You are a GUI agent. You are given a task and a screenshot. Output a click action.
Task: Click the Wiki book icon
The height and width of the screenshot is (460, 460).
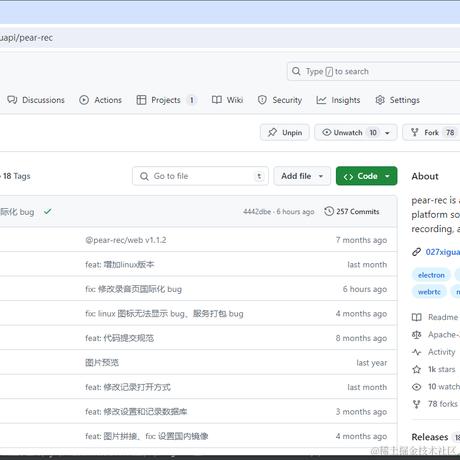217,100
